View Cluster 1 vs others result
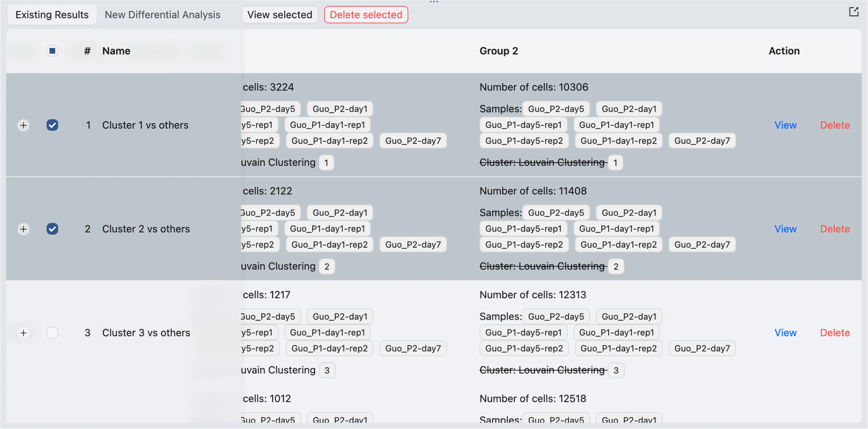The width and height of the screenshot is (868, 429). click(x=785, y=125)
